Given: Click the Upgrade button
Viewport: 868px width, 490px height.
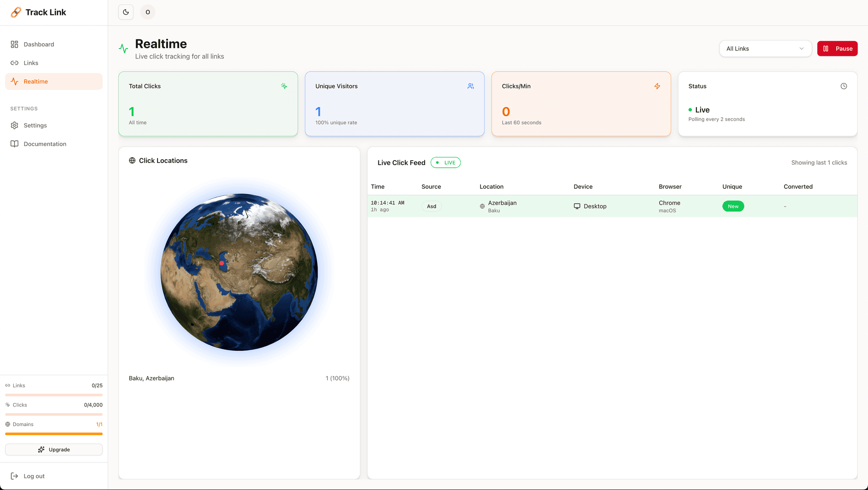Looking at the screenshot, I should tap(54, 449).
